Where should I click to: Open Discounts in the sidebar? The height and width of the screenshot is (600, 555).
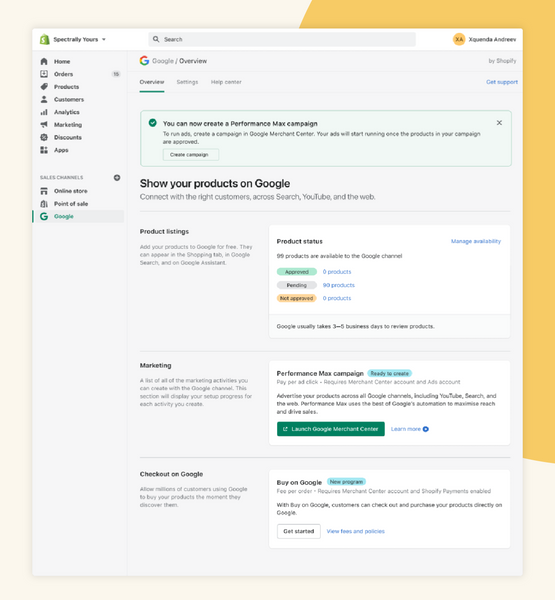[68, 137]
